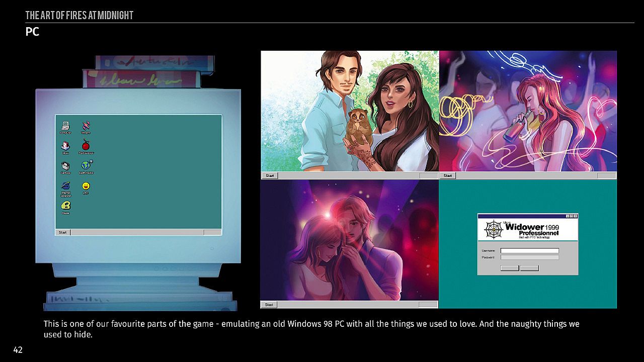Launch the yellow smiley face chat icon

(x=86, y=187)
